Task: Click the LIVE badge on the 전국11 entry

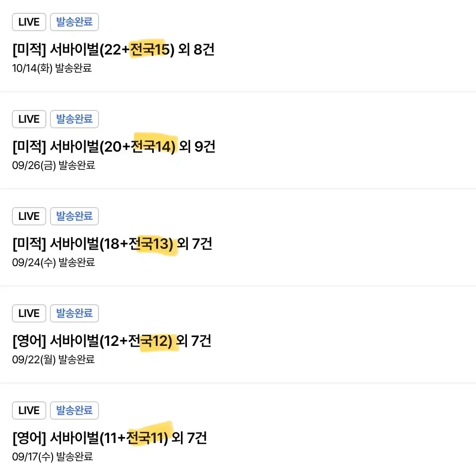Action: coord(29,410)
